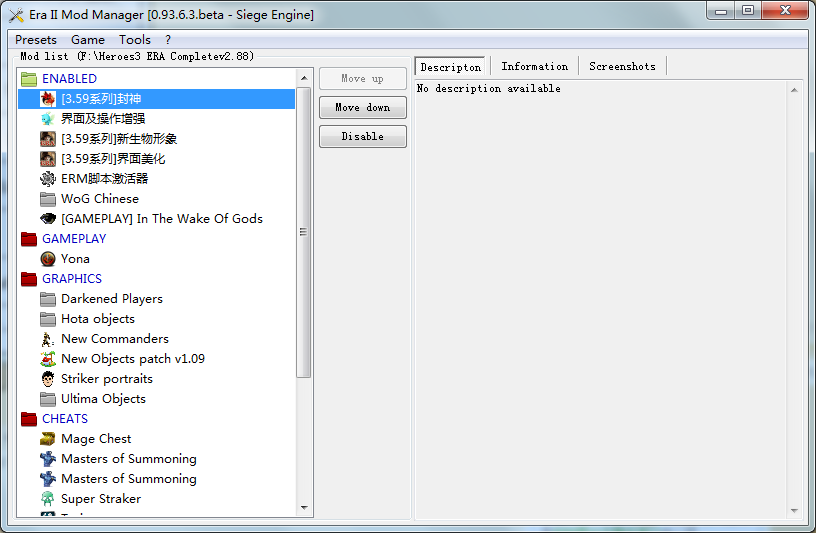
Task: Select the 界面及操作增强 mod entry
Action: tap(103, 119)
